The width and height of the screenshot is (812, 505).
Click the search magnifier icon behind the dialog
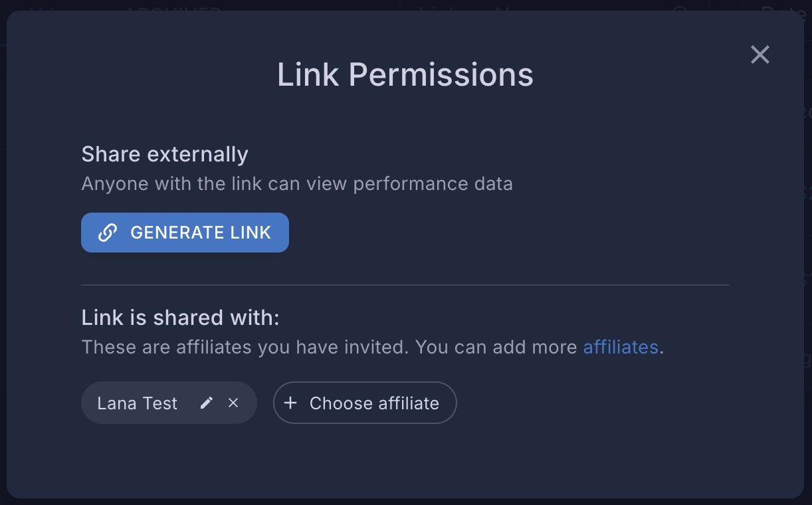678,7
